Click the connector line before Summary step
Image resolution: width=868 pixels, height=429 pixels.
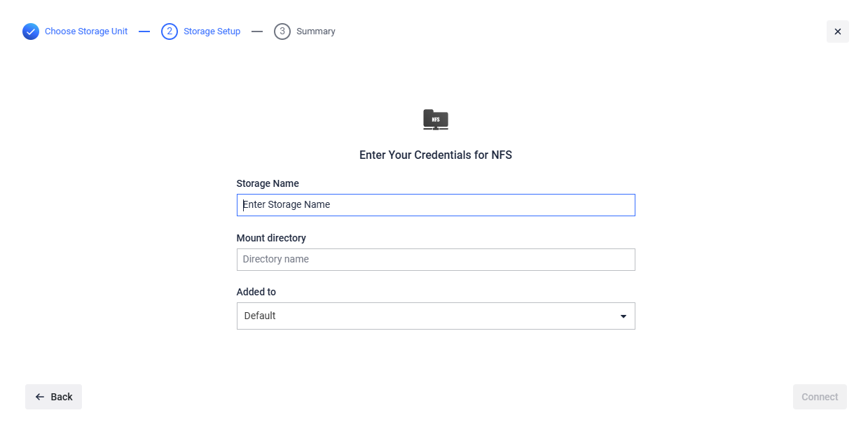pyautogui.click(x=257, y=31)
